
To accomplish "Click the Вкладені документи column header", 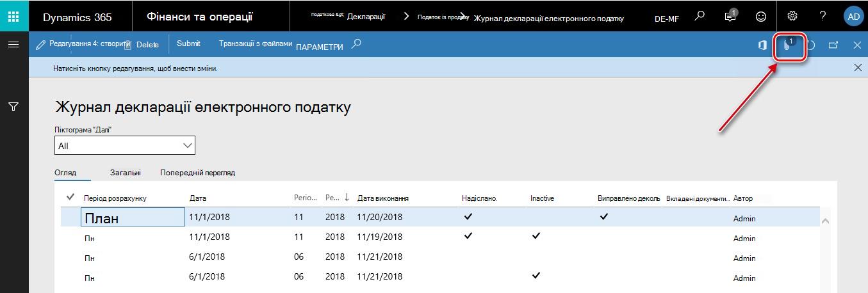I will (698, 198).
